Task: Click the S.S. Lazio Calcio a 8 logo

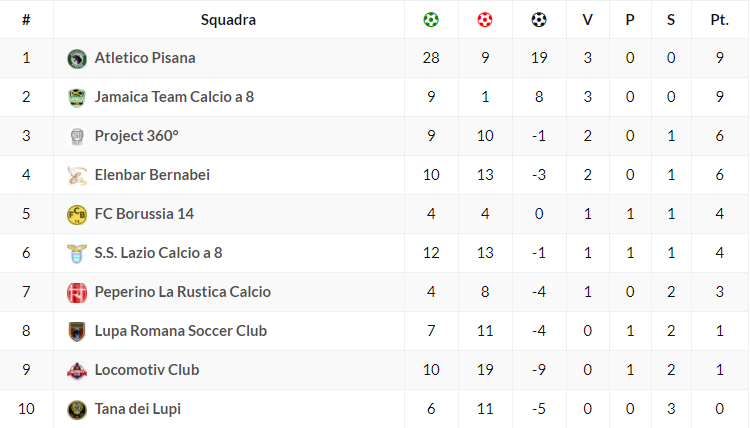Action: (77, 253)
